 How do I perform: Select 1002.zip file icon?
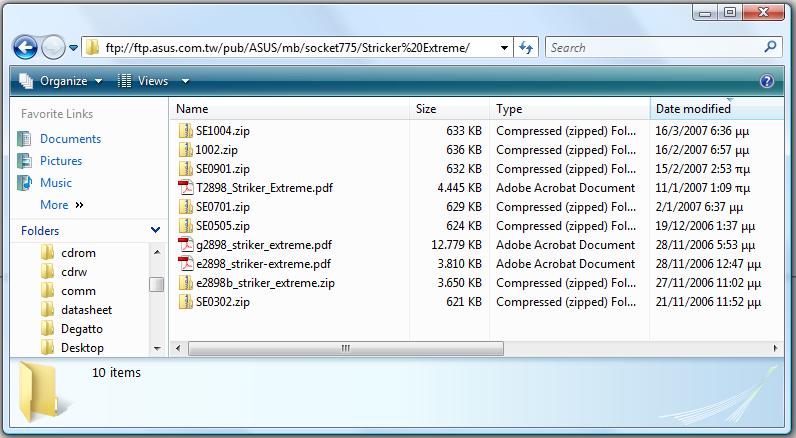(x=185, y=150)
